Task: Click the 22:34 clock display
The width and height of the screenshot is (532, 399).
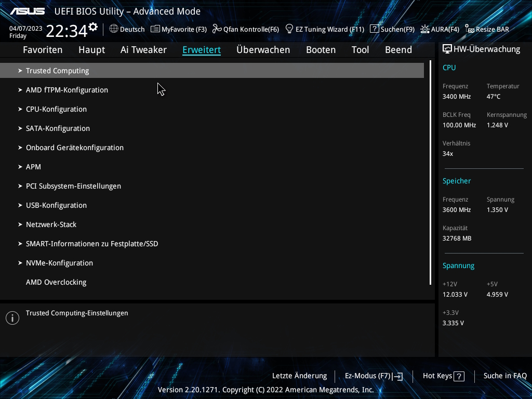Action: tap(66, 31)
